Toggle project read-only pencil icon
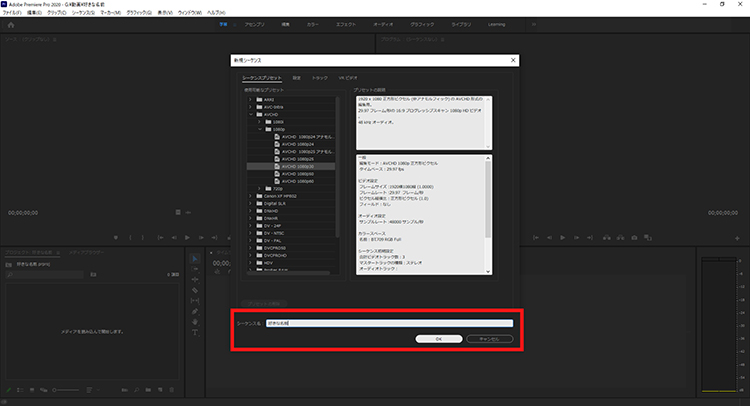750x406 pixels. pos(9,390)
